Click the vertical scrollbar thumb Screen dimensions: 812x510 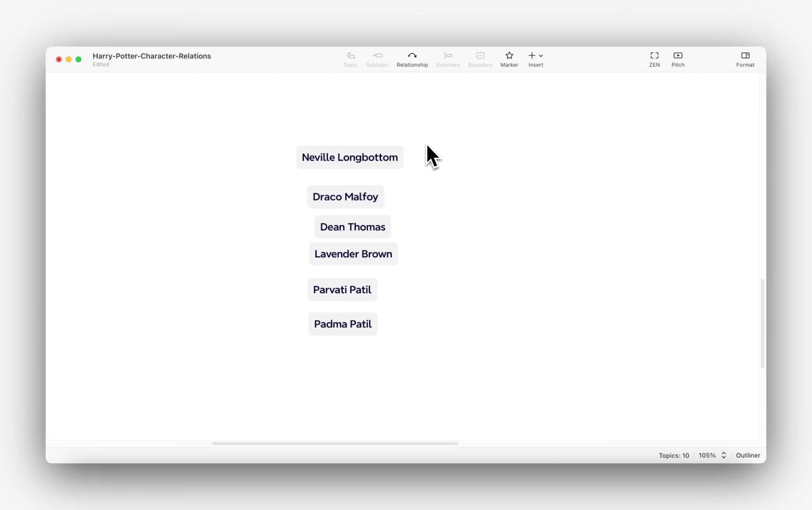(762, 323)
